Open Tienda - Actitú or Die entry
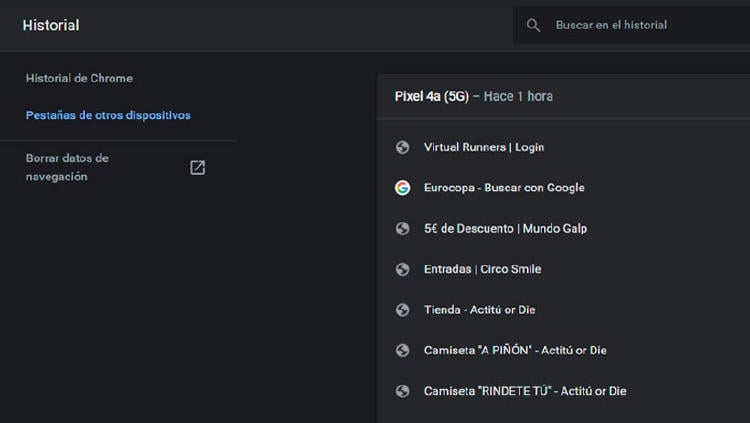 pos(479,310)
